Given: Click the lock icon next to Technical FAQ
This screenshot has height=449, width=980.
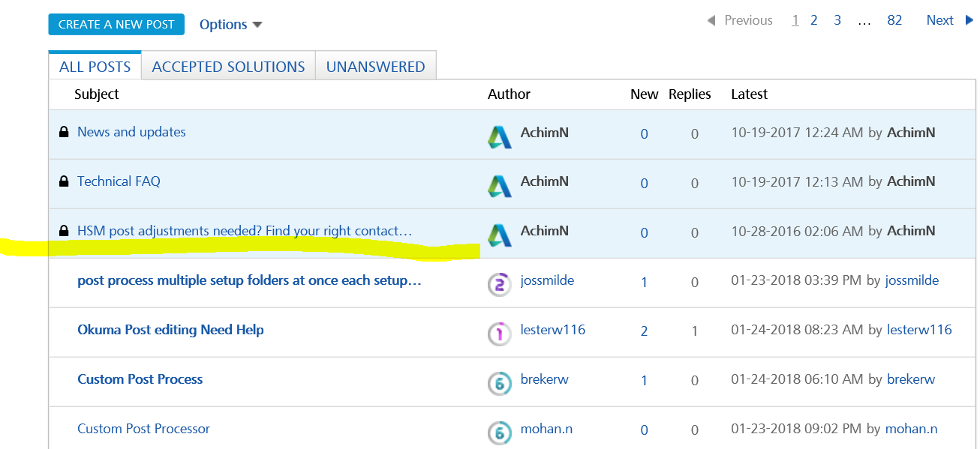Looking at the screenshot, I should 64,181.
